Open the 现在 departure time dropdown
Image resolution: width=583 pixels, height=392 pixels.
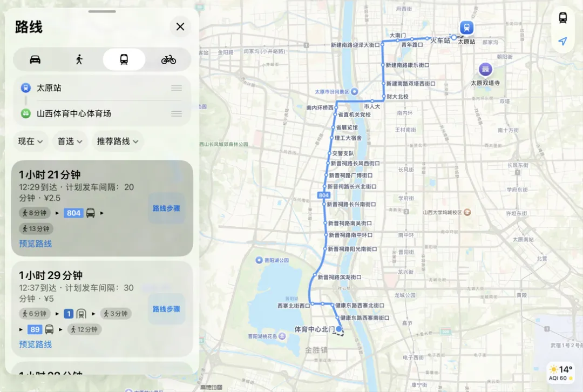tap(30, 141)
